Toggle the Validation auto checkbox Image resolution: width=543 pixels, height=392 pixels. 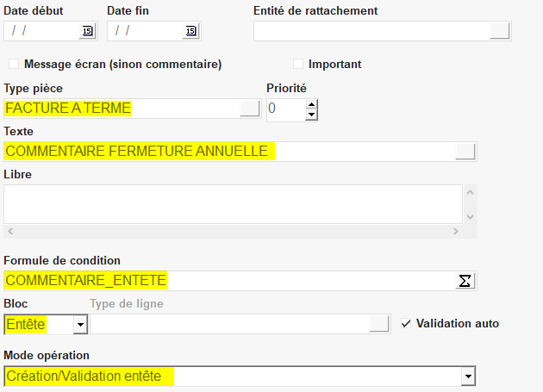click(406, 324)
